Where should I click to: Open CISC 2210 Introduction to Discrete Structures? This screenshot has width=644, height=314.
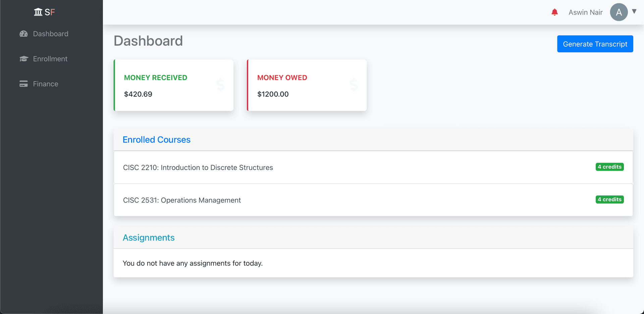tap(198, 167)
